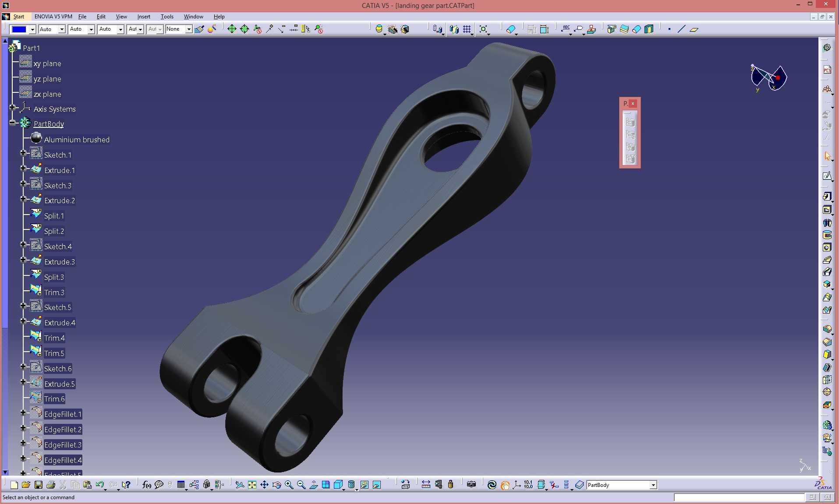Open the transparency Auto dropdown next to color
Image resolution: width=839 pixels, height=504 pixels.
(62, 29)
